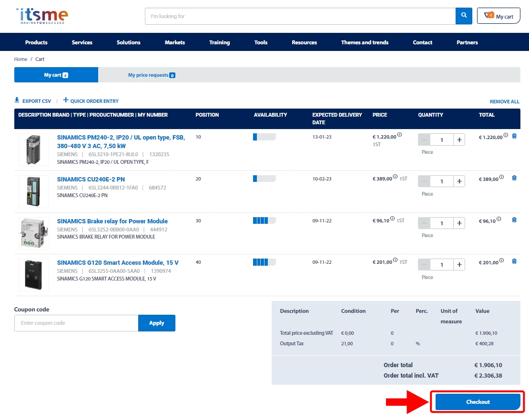Click total info icon for CU240E-2 PN
529x420 pixels.
(x=502, y=177)
